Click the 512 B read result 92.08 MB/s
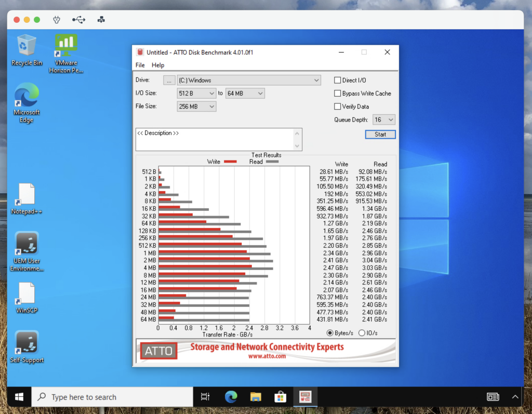The height and width of the screenshot is (414, 532). pyautogui.click(x=373, y=172)
